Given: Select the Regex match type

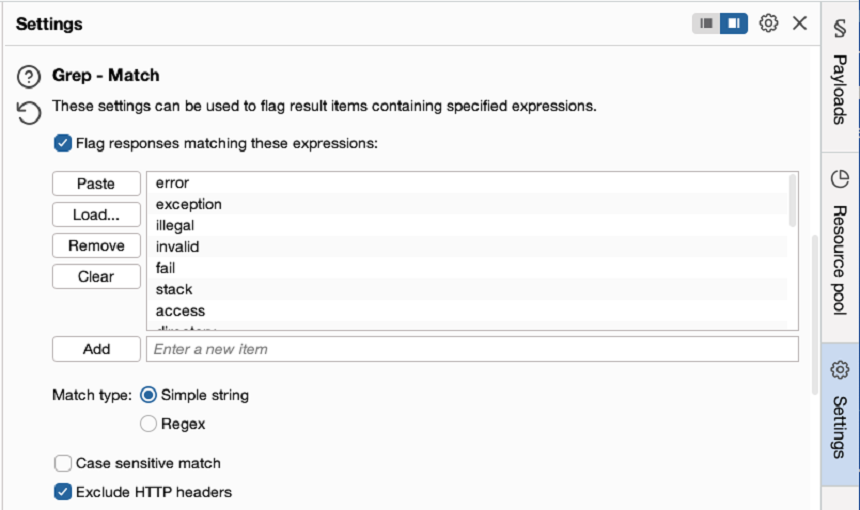Looking at the screenshot, I should click(x=149, y=423).
